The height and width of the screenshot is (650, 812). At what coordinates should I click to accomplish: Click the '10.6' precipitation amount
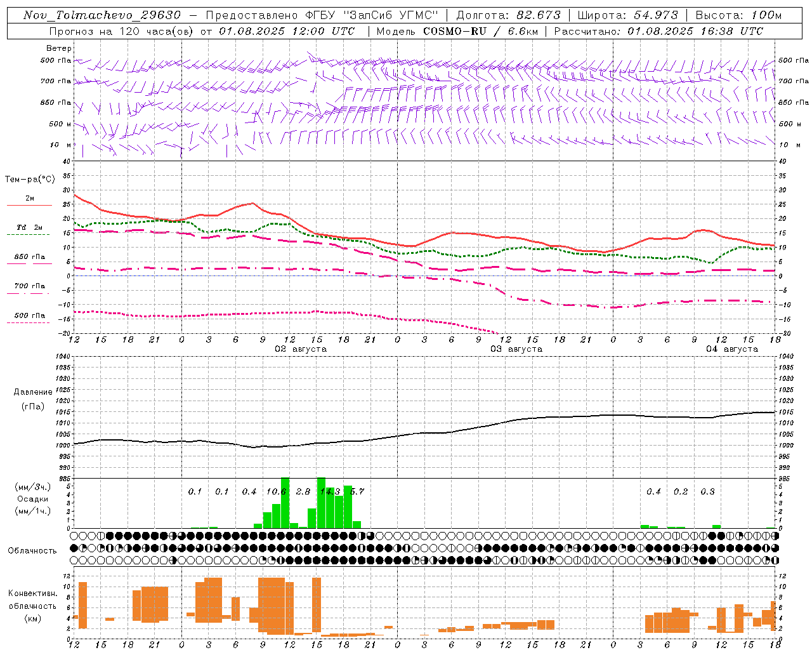(276, 491)
